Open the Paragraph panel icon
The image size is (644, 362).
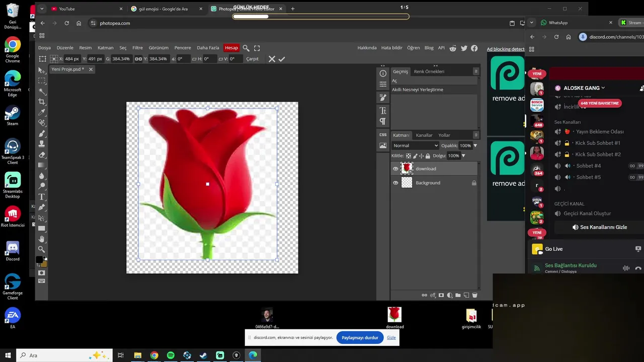(383, 121)
